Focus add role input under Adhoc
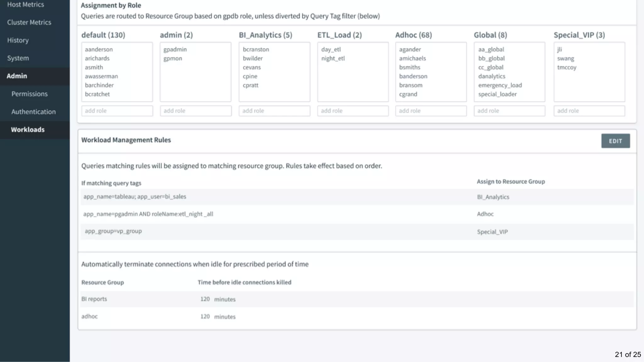Screen dimensions: 644x362 (x=431, y=111)
